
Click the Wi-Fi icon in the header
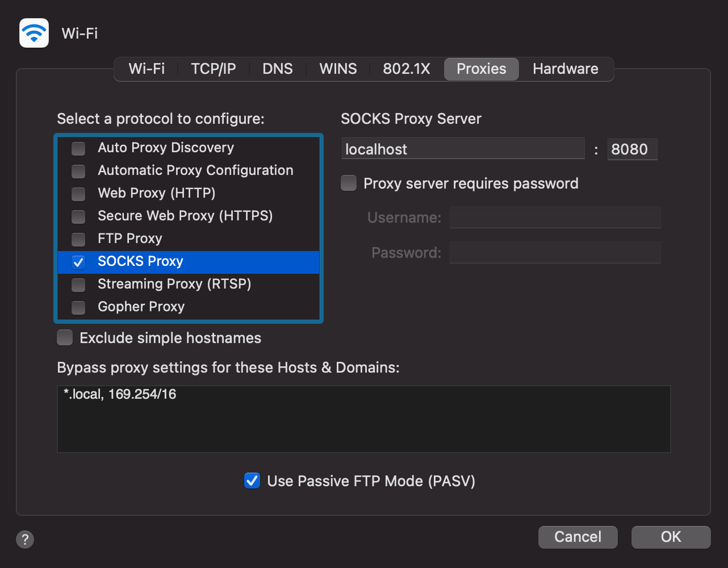34,33
